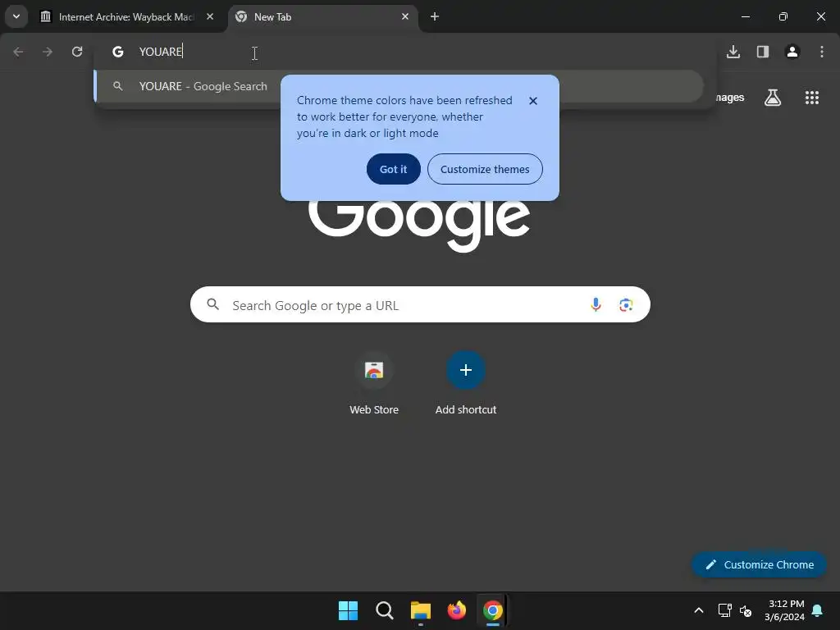Click the Got it button
The width and height of the screenshot is (840, 630).
point(393,169)
